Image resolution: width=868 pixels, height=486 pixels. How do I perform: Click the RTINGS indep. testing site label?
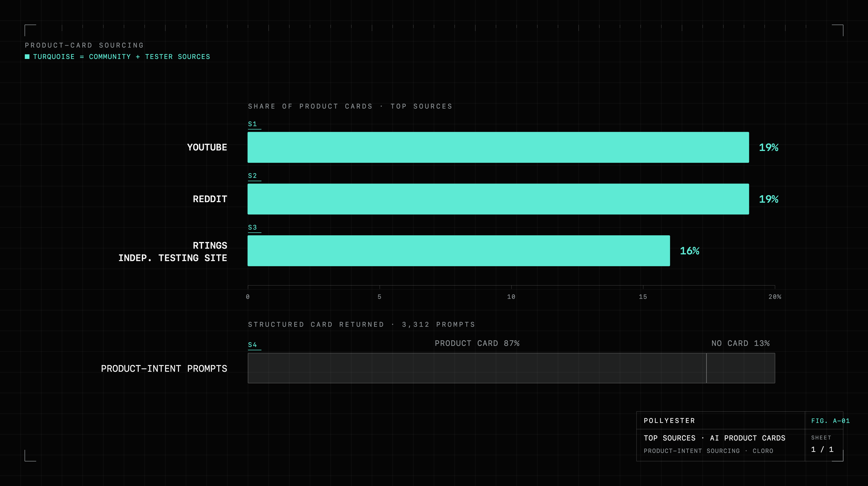[173, 252]
